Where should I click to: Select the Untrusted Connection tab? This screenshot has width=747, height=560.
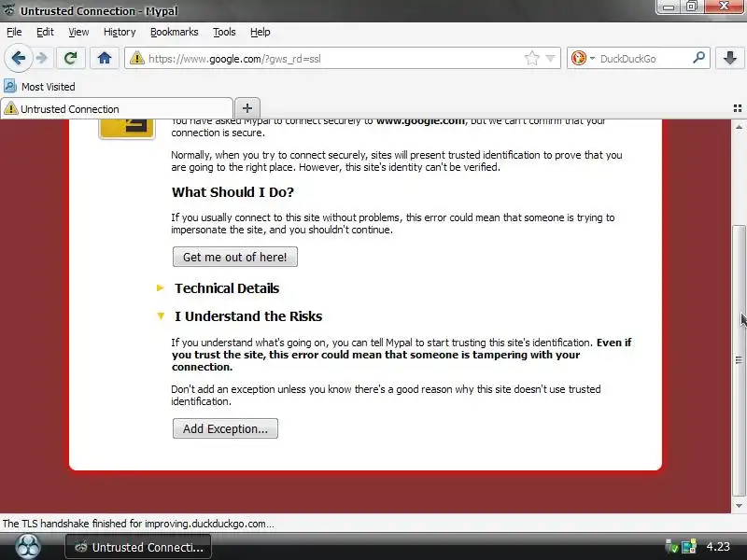click(x=117, y=109)
